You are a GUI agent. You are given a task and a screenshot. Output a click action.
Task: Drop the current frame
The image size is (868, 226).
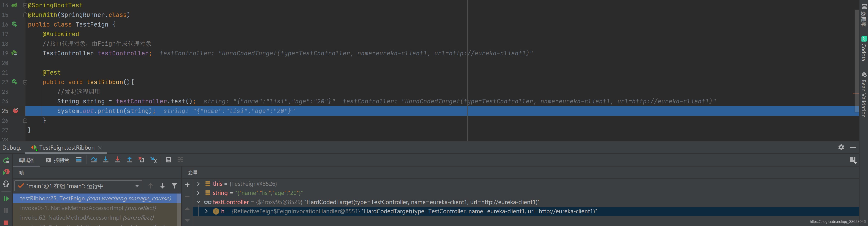(x=141, y=160)
